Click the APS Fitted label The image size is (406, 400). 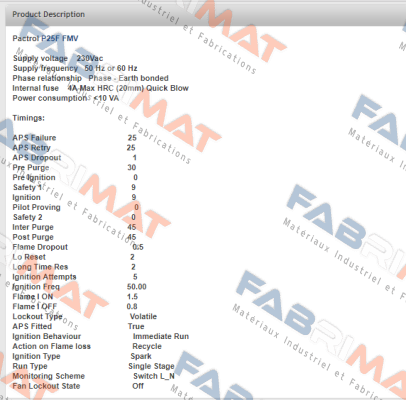[32, 326]
